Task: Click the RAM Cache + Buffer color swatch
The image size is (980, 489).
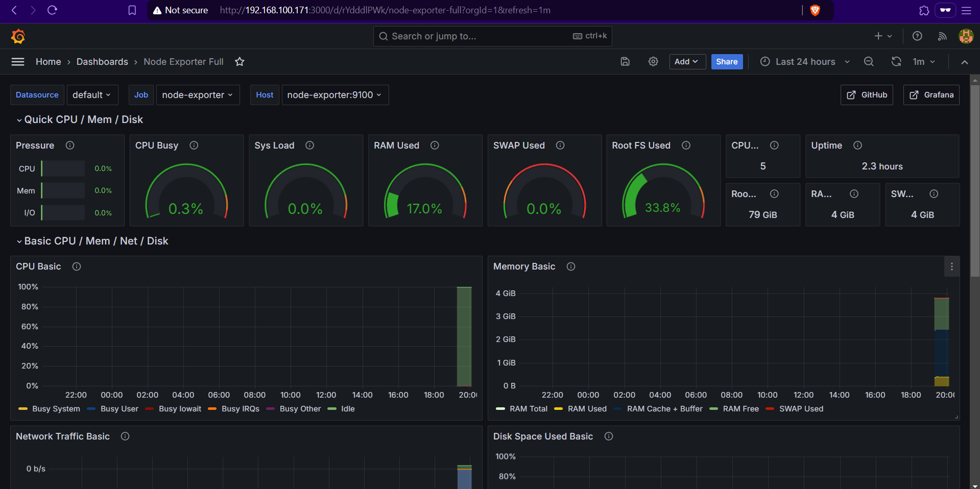Action: point(618,409)
